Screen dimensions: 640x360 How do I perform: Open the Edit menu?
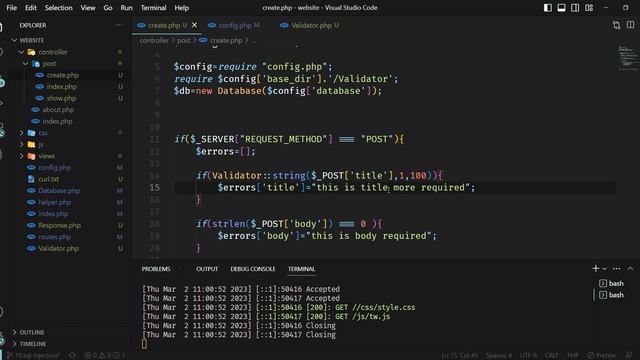click(31, 8)
